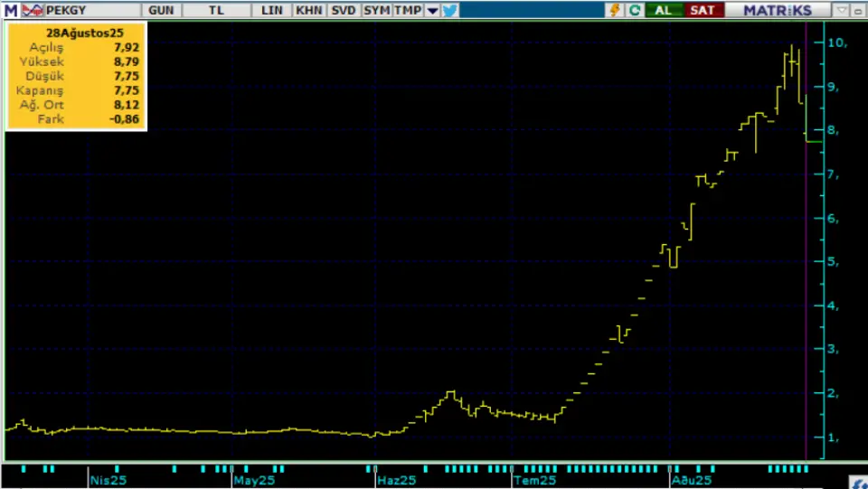Click the PEKGY symbol field
The width and height of the screenshot is (868, 489).
pyautogui.click(x=92, y=10)
